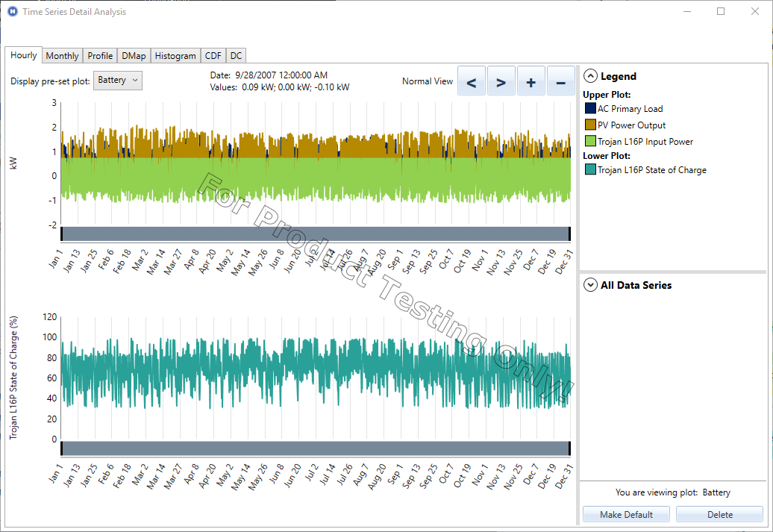Select the DMap tab
The image size is (773, 532).
tap(134, 56)
